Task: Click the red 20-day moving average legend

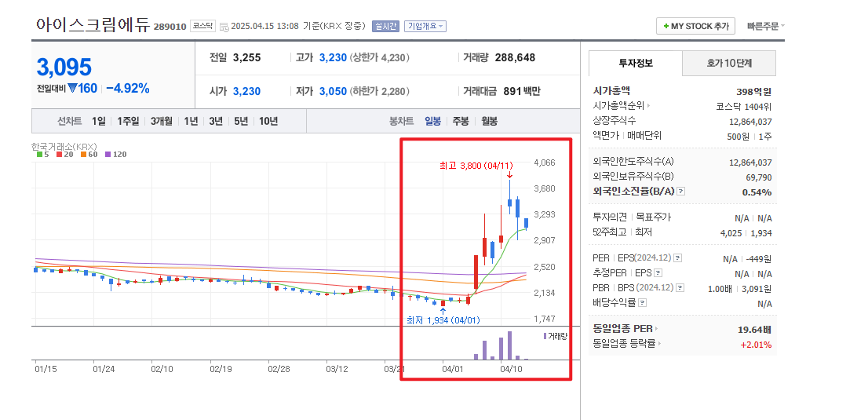Action: point(64,155)
